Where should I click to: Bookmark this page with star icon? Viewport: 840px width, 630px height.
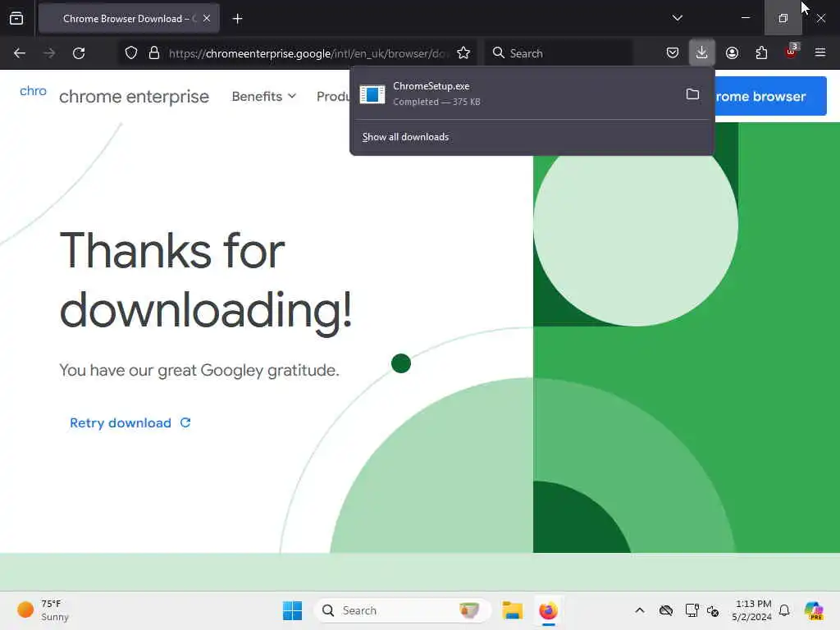coord(463,53)
